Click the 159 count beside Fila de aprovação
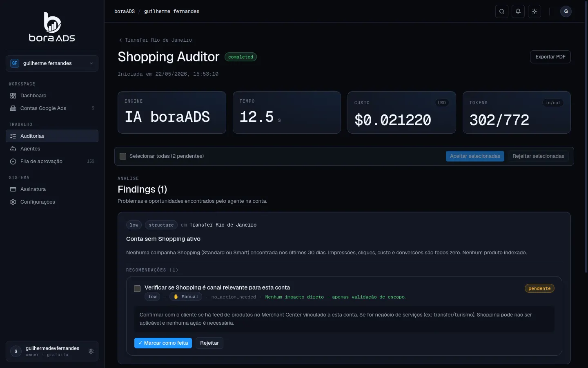 [x=91, y=162]
